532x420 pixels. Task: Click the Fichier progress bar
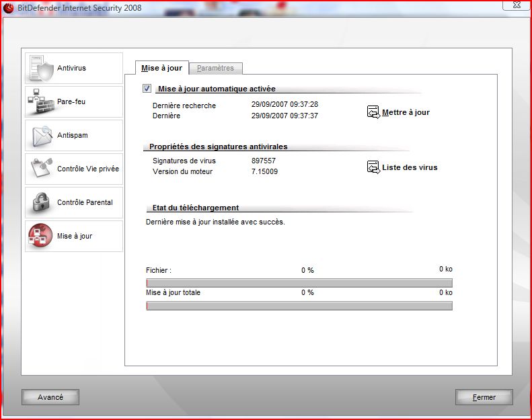point(299,283)
